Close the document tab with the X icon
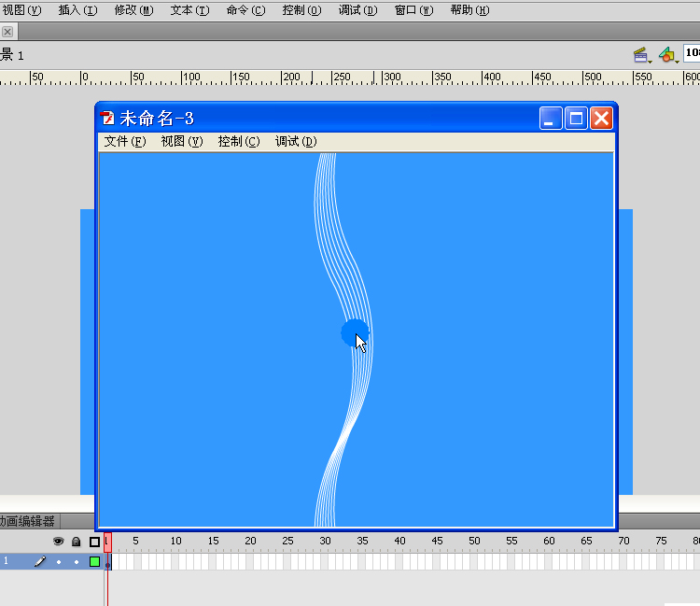Viewport: 700px width, 606px height. point(7,32)
